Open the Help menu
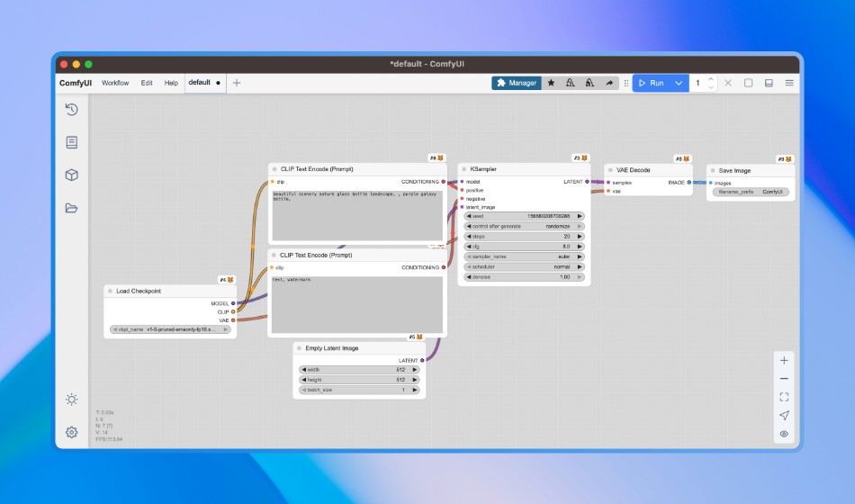The height and width of the screenshot is (504, 855). click(171, 83)
